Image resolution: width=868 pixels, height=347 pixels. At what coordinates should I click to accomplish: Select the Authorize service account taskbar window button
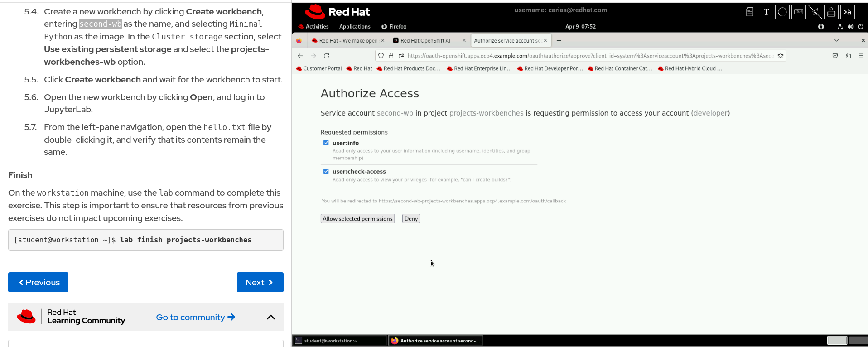pyautogui.click(x=435, y=341)
